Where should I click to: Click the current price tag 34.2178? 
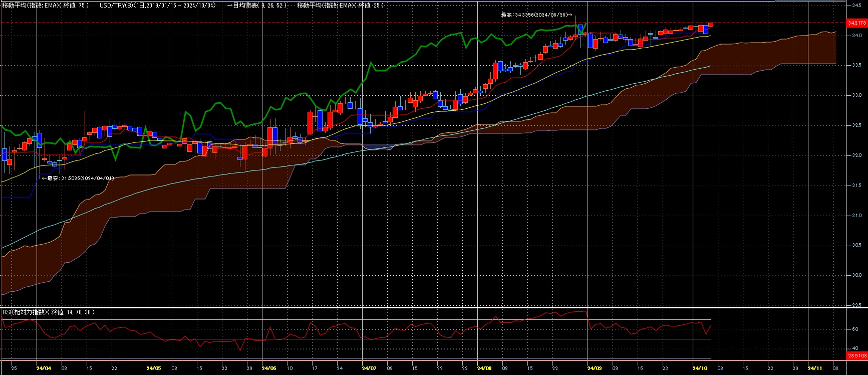click(x=857, y=23)
